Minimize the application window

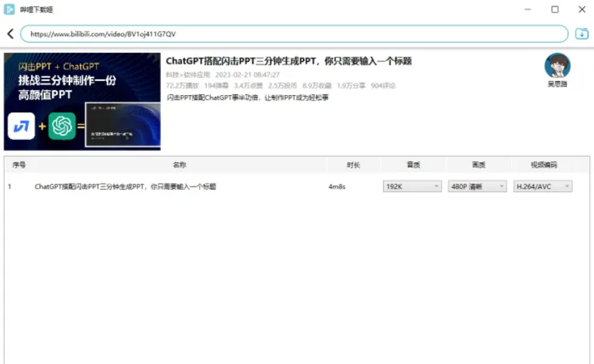(x=527, y=10)
